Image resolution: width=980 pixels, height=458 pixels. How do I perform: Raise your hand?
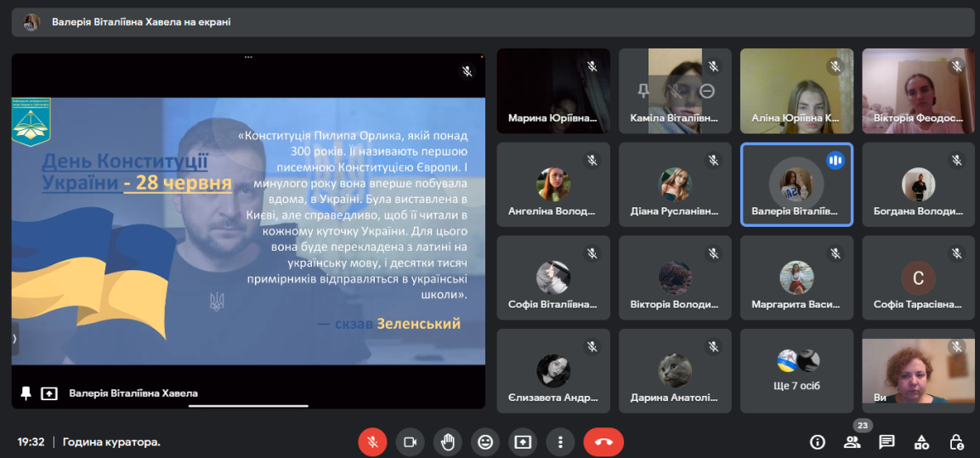click(447, 443)
